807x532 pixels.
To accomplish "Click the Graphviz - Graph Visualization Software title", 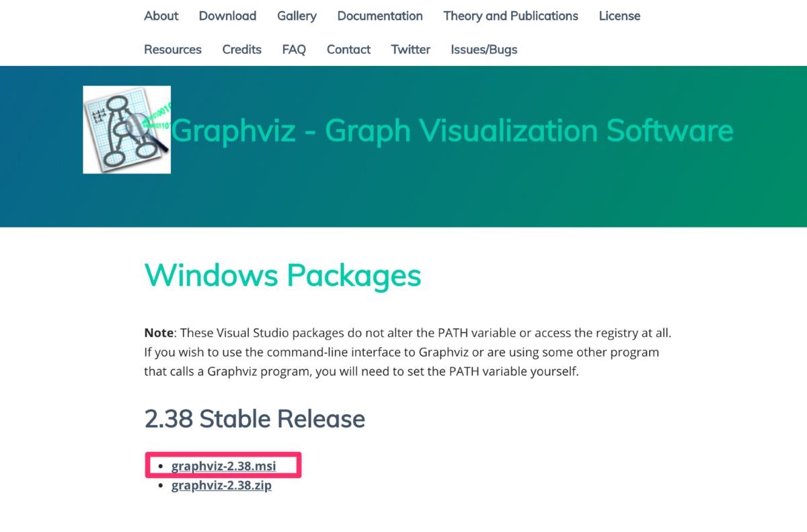I will click(452, 130).
